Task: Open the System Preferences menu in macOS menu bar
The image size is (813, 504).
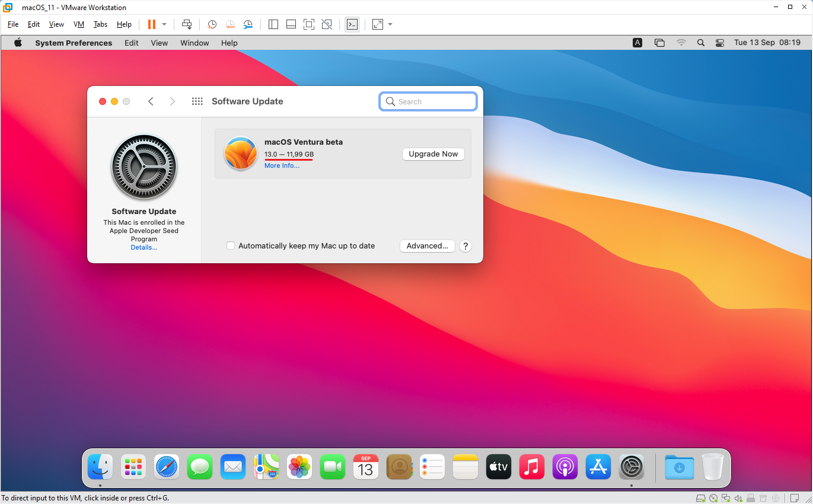Action: point(74,43)
